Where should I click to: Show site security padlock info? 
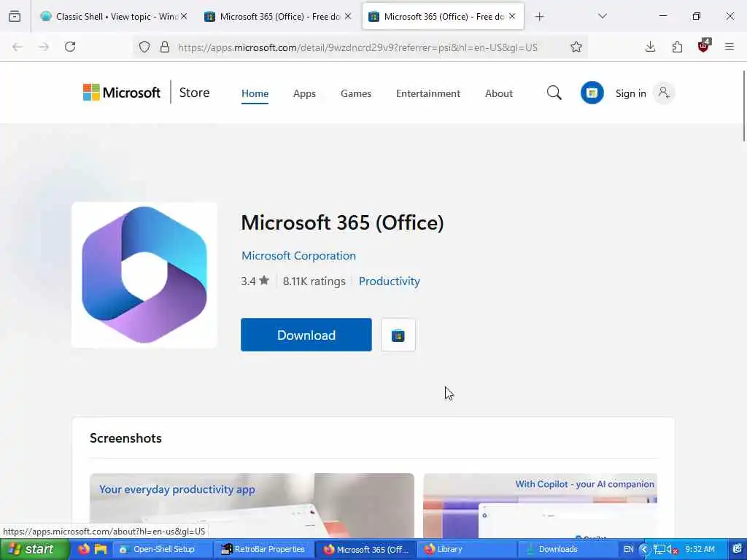pyautogui.click(x=165, y=47)
